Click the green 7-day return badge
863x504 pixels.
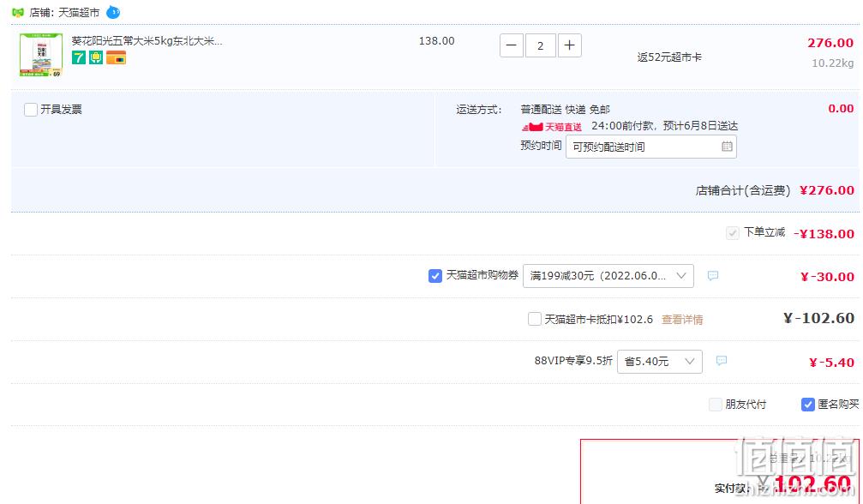(x=79, y=57)
